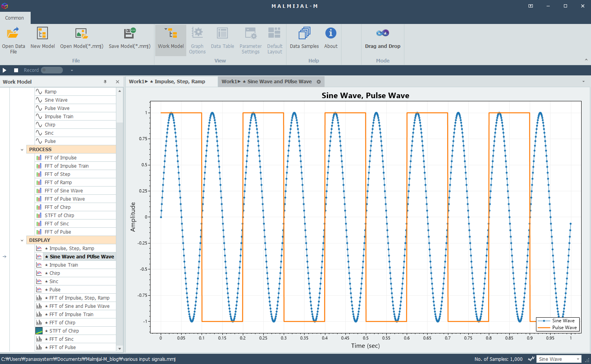
Task: Close the Work Model panel
Action: (117, 82)
